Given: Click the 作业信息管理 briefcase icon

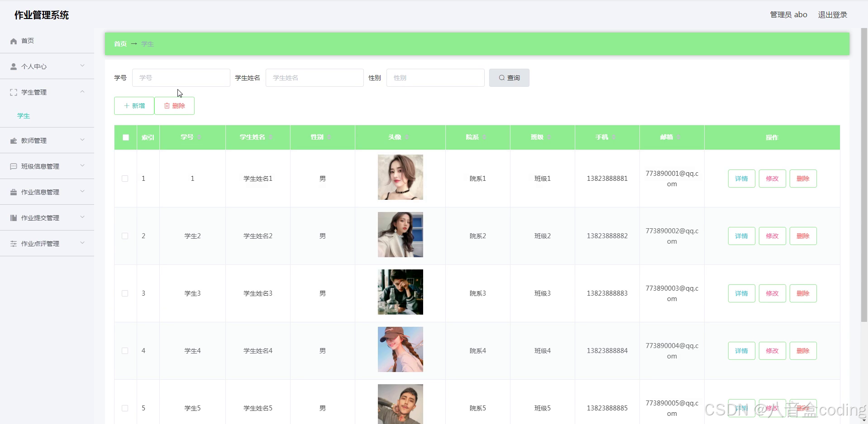Looking at the screenshot, I should point(14,192).
